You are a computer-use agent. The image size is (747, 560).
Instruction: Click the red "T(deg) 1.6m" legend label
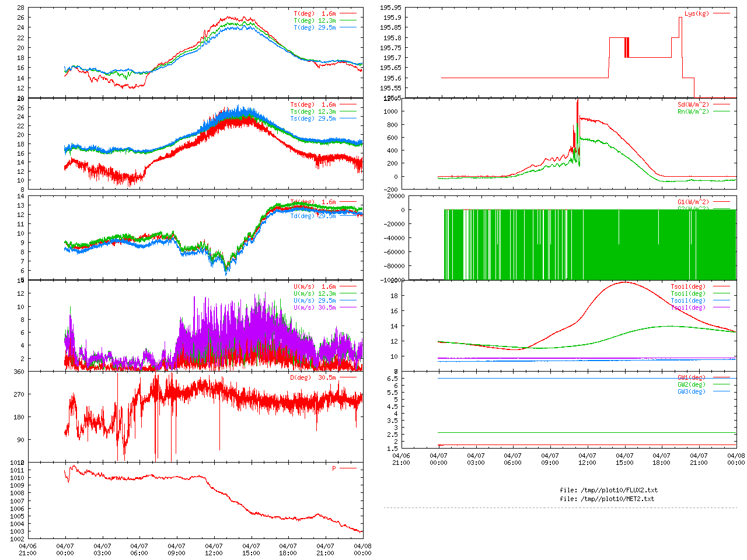click(315, 13)
